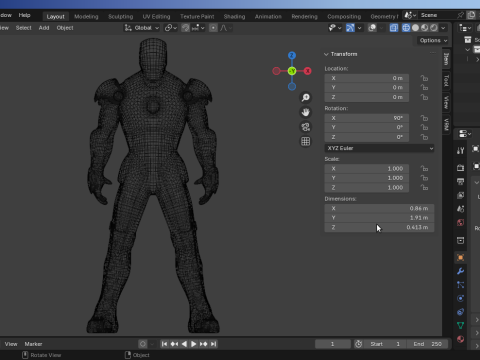This screenshot has width=480, height=360.
Task: Open the Object Data mesh tab
Action: [x=460, y=326]
